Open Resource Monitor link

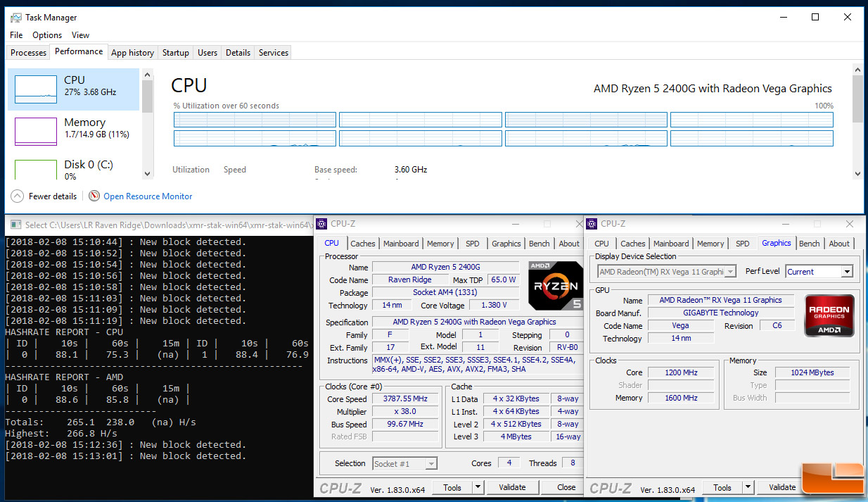click(x=148, y=196)
